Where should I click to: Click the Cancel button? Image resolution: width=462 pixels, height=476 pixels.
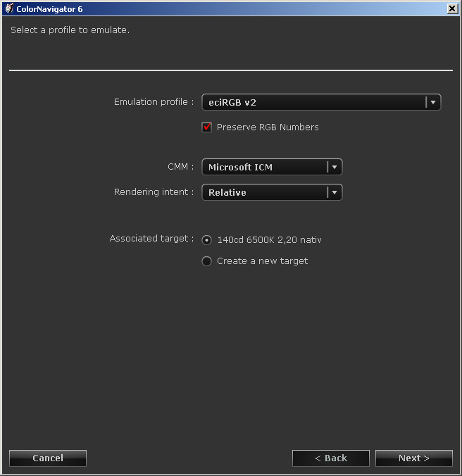(x=48, y=458)
